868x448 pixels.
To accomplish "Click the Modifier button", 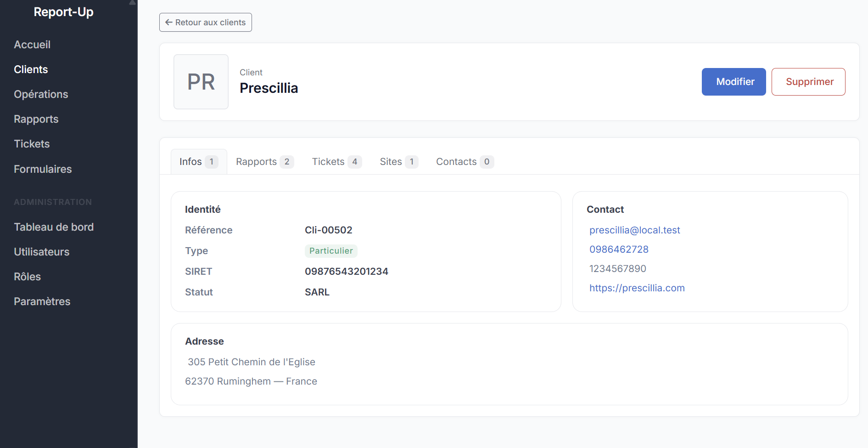I will (x=734, y=82).
